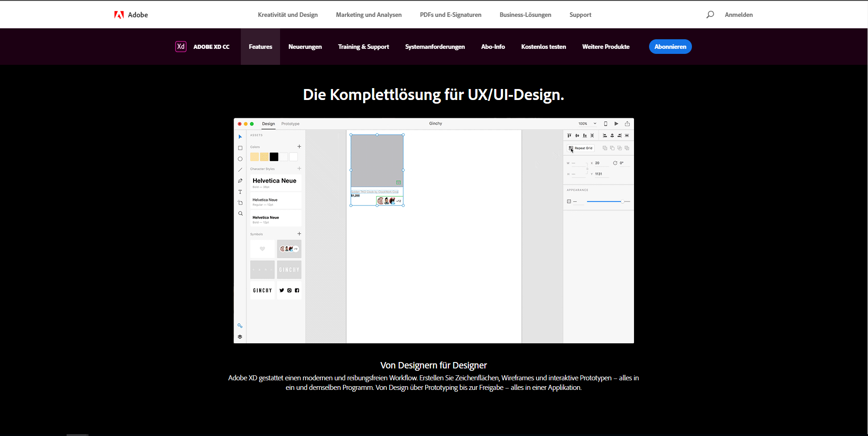The image size is (868, 436).
Task: Click the align right icon
Action: (619, 136)
